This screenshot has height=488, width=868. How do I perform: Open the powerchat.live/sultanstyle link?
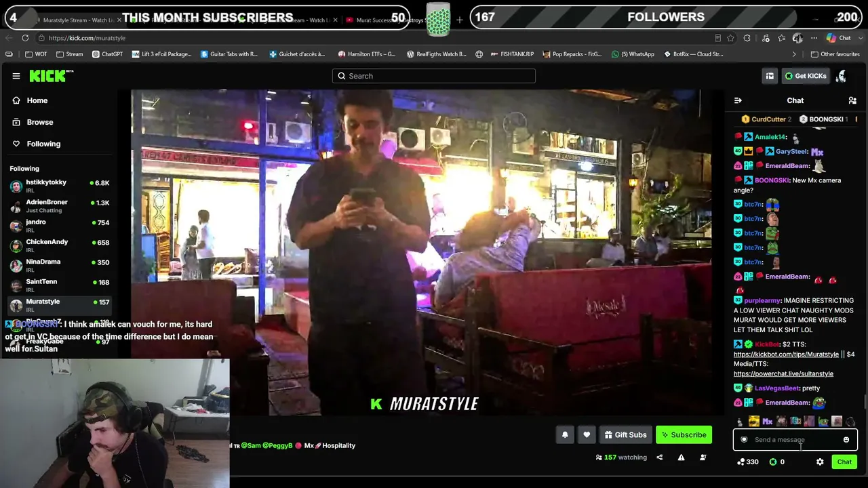(x=783, y=373)
